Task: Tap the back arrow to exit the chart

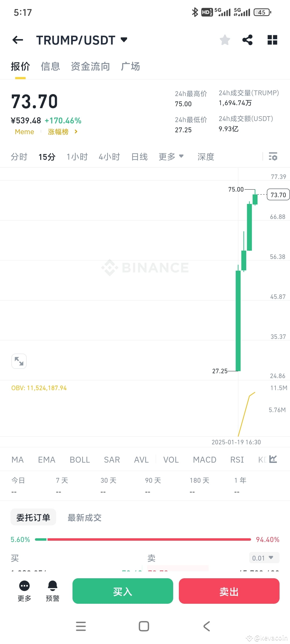Action: 17,40
